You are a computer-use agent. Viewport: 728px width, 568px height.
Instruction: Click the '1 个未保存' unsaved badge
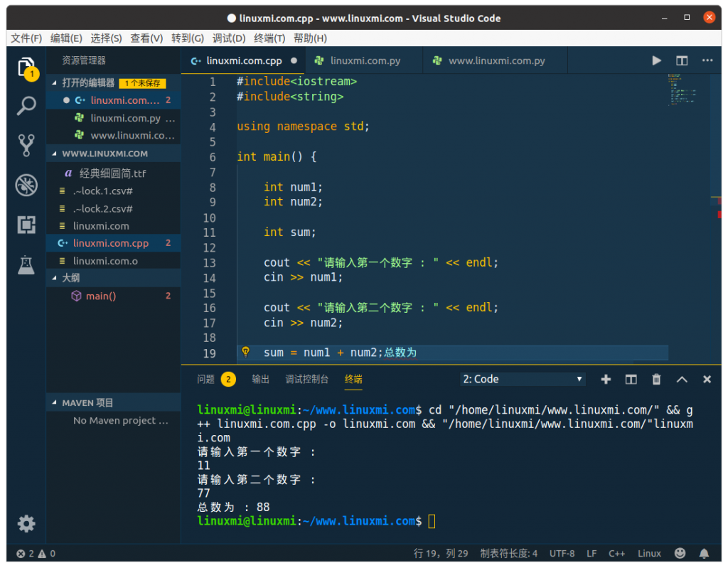point(142,83)
